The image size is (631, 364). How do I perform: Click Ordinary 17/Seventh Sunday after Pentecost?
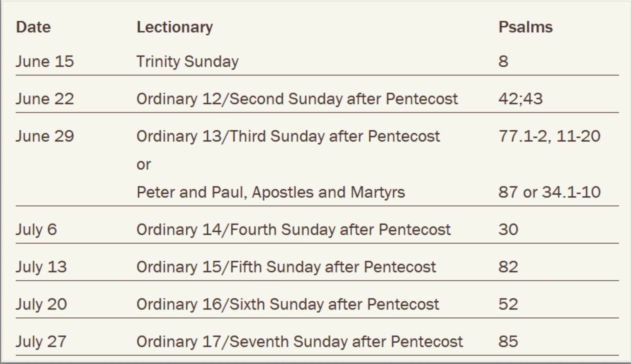[x=299, y=342]
